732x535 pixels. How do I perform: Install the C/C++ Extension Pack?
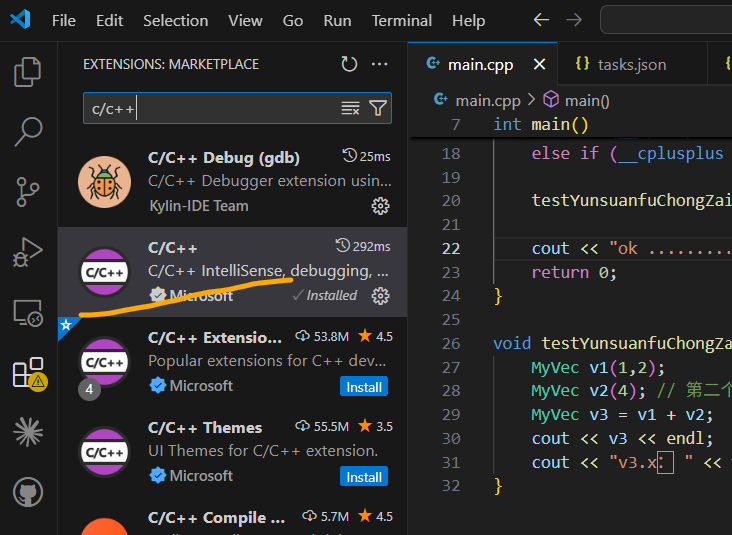364,387
